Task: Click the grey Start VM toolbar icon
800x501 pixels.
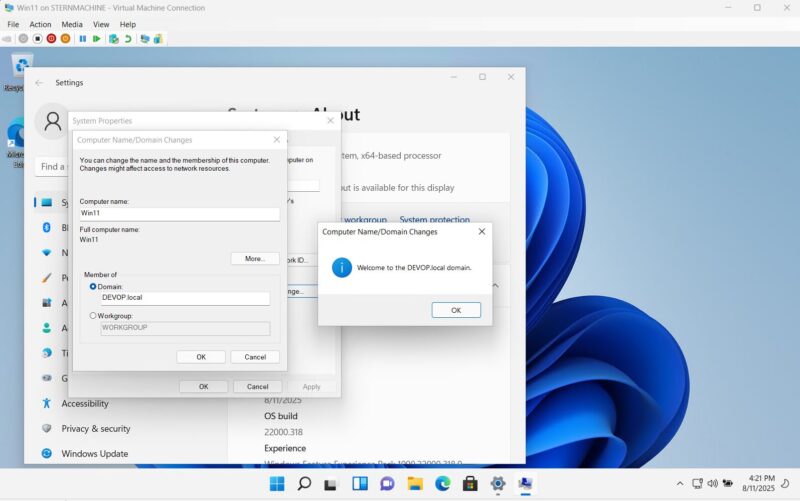Action: pyautogui.click(x=23, y=39)
